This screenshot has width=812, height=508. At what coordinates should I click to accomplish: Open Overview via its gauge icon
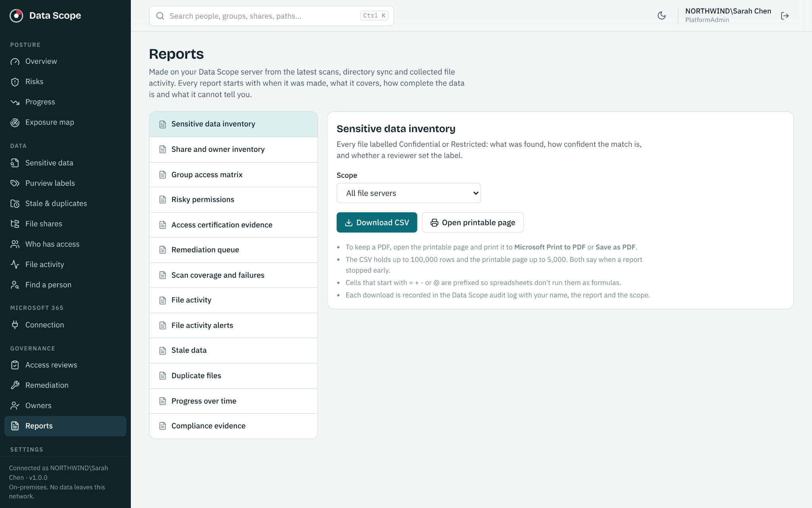15,62
